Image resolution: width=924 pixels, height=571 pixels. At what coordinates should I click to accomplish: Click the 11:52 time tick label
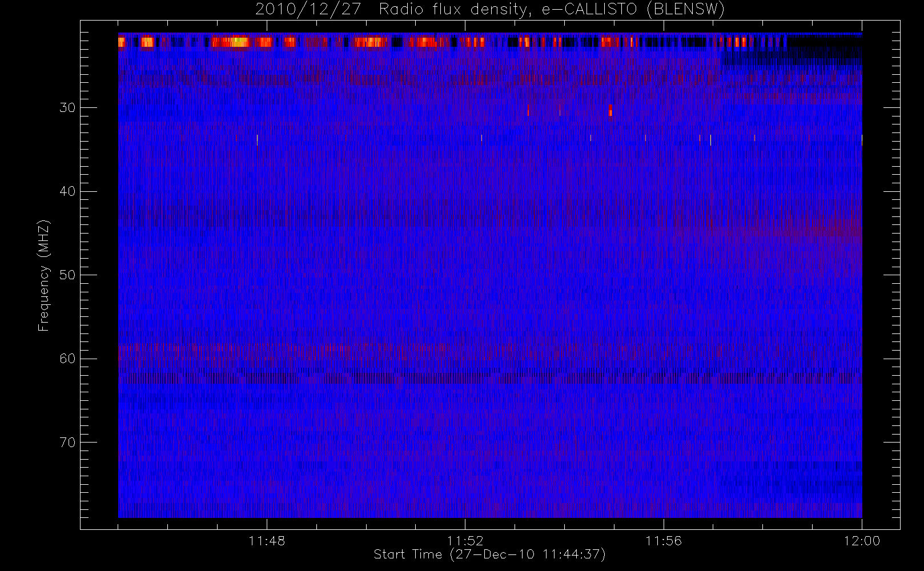pyautogui.click(x=465, y=541)
